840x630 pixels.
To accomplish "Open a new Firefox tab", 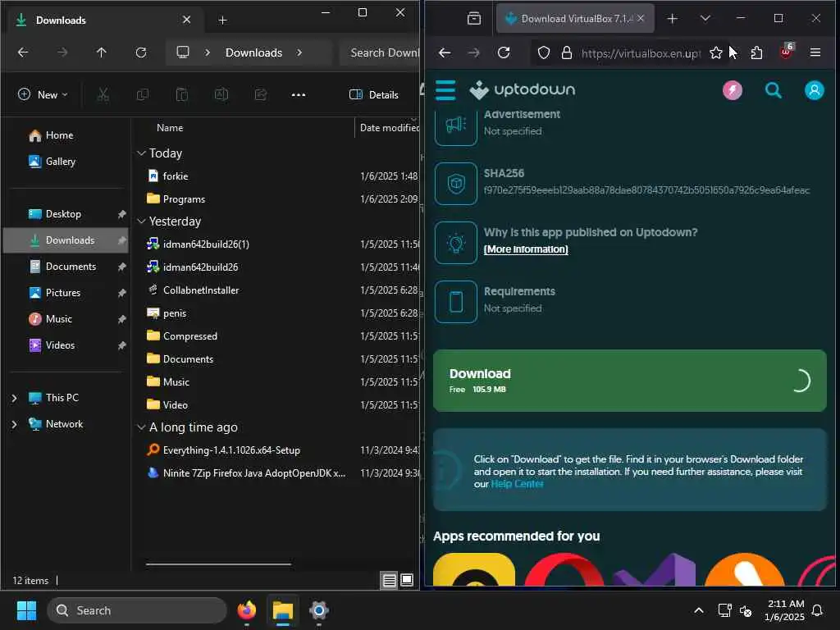I will coord(673,19).
